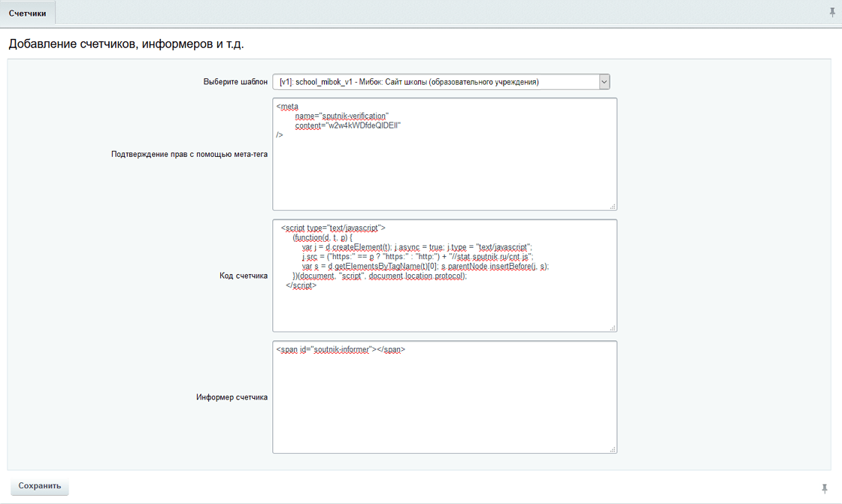Click heading Добавление счетчиков, информеров и т.д.
The width and height of the screenshot is (842, 504).
point(126,44)
